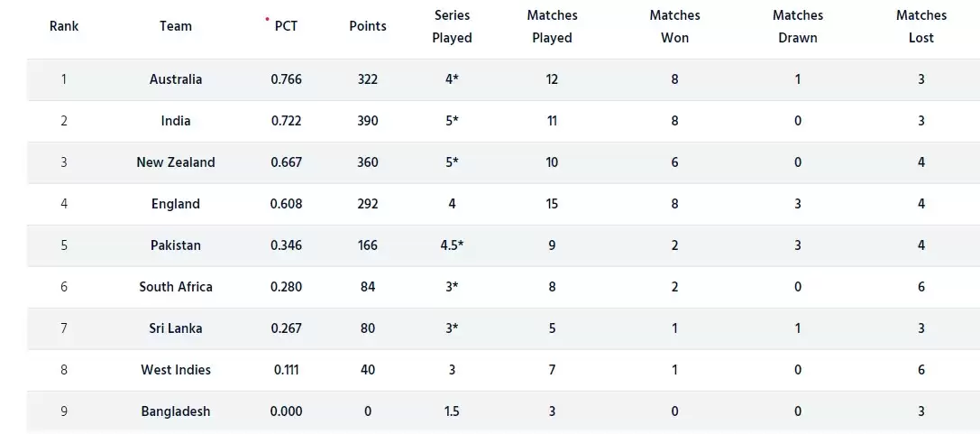Click Australia's PCT value 0.766
The width and height of the screenshot is (980, 434).
286,79
